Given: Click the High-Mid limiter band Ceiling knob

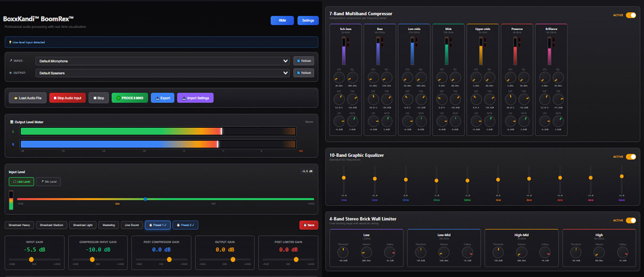Looking at the screenshot, I should coord(545,253).
